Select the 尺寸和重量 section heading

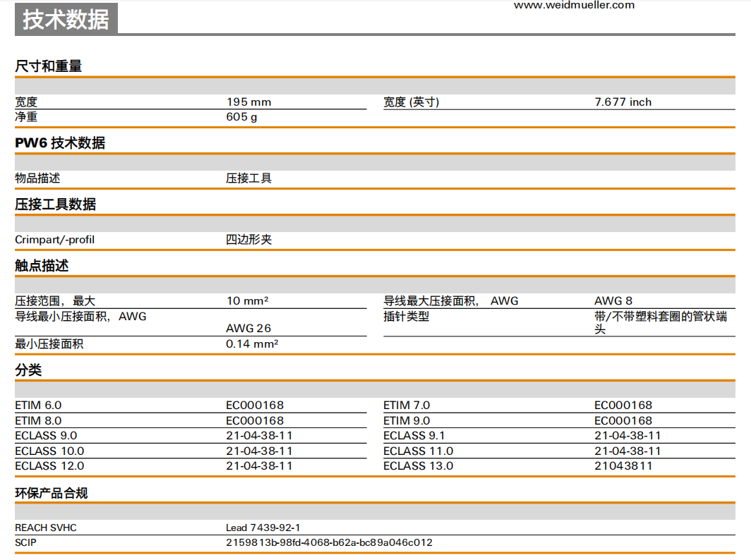49,66
